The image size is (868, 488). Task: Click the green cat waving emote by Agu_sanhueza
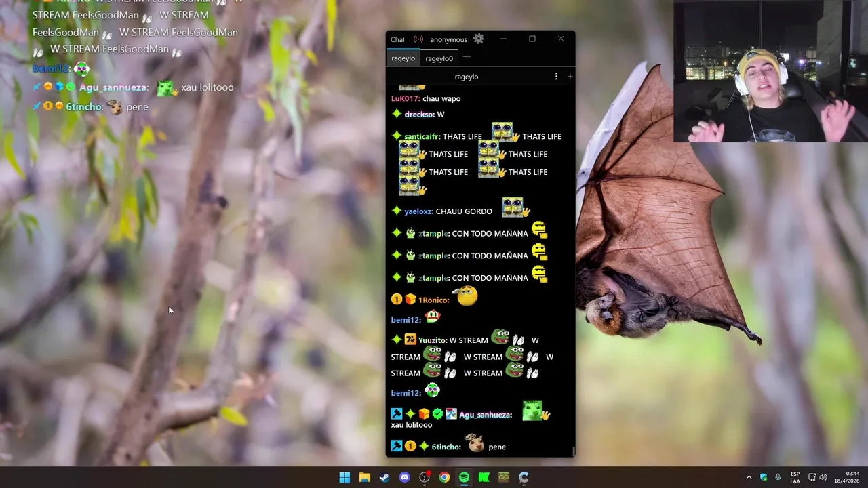tap(536, 411)
